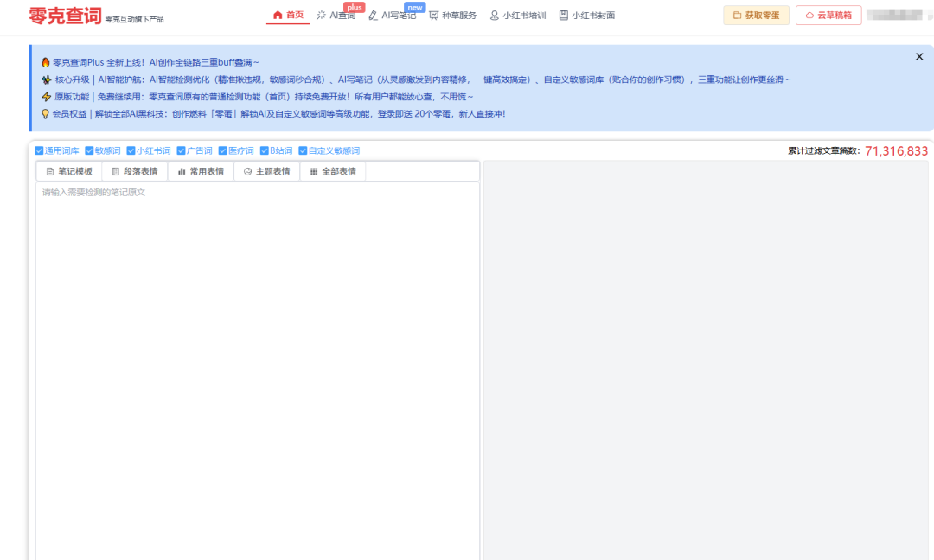Click the note text input area
This screenshot has width=934, height=560.
(257, 346)
